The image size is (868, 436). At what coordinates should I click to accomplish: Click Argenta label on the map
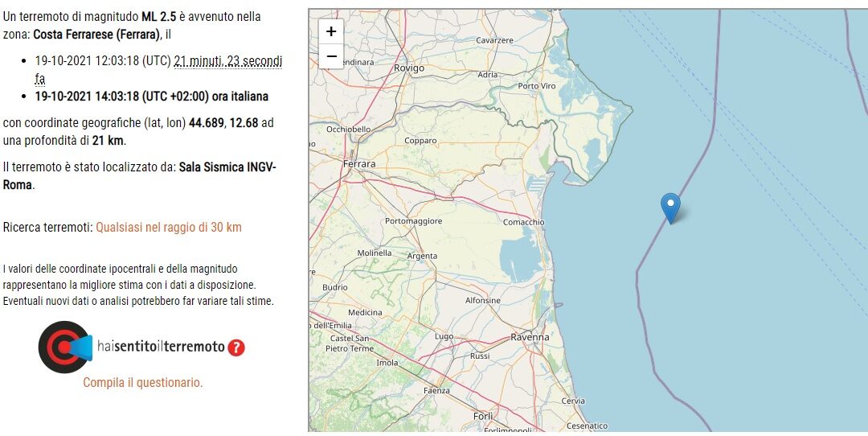pos(422,256)
